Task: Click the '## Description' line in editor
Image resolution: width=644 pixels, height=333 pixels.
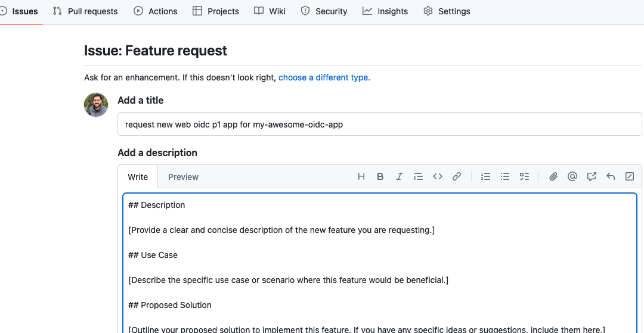Action: pos(156,205)
